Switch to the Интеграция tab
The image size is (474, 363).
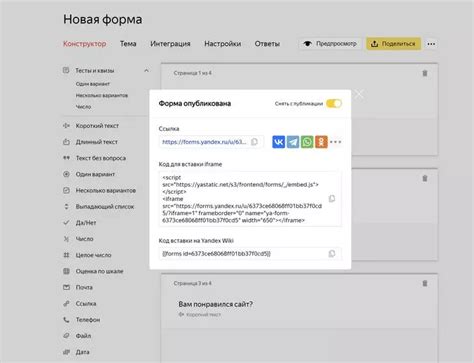[170, 44]
